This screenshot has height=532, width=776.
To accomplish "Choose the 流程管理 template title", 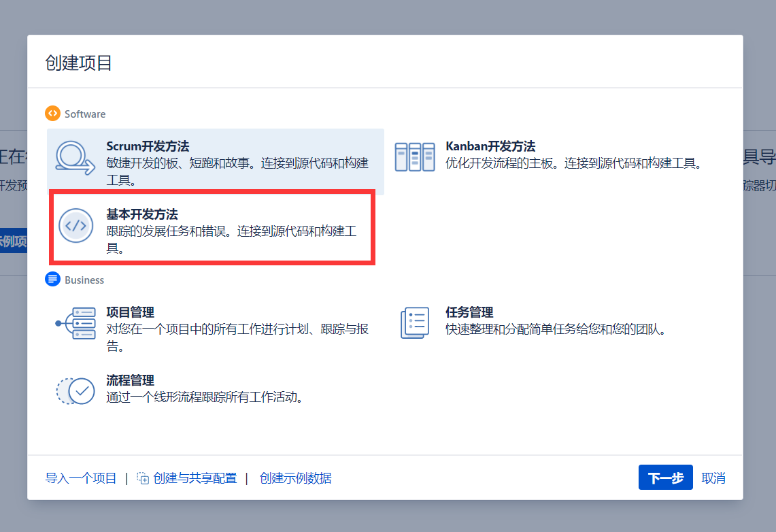I will [130, 380].
